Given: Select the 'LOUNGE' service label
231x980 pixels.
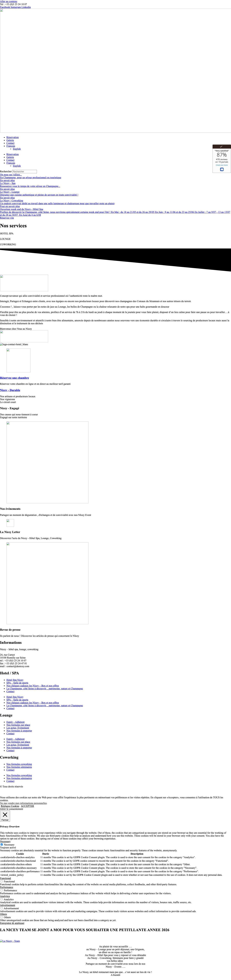Looking at the screenshot, I should click(5, 239).
